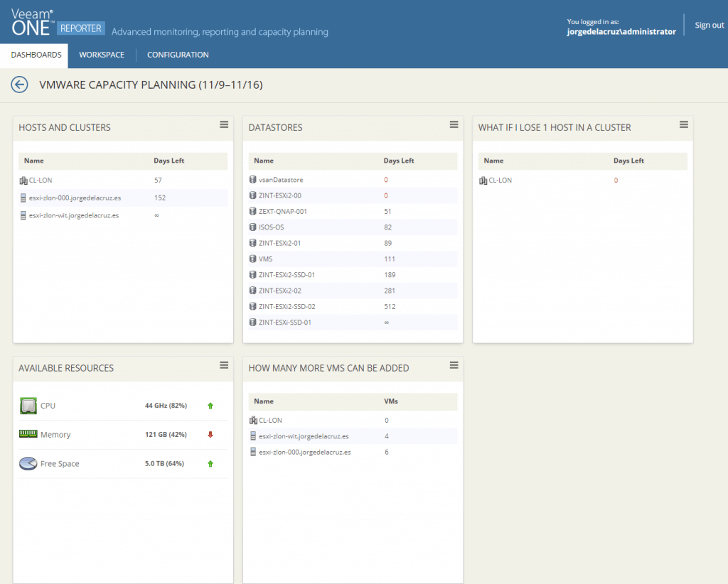The width and height of the screenshot is (728, 584).
Task: Select esxi-zlon-wit.jorgedelacruz.es in Hosts and Clusters
Action: point(74,215)
